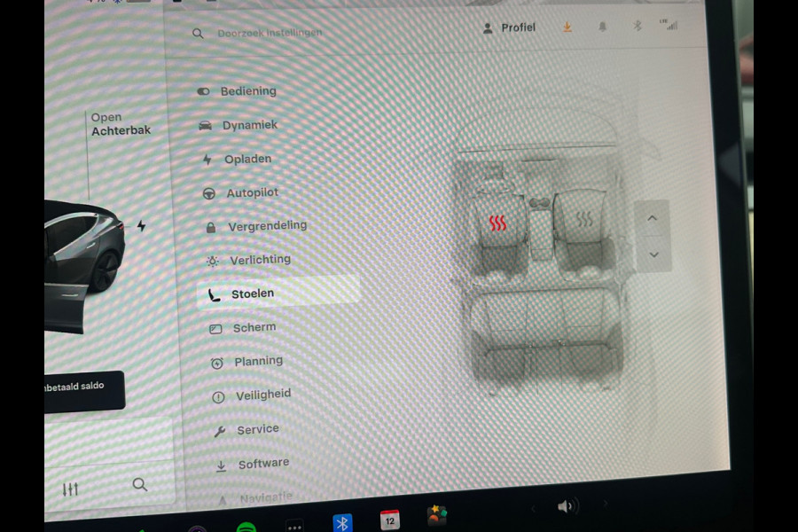Switch to the Scherm settings tab

(x=254, y=327)
